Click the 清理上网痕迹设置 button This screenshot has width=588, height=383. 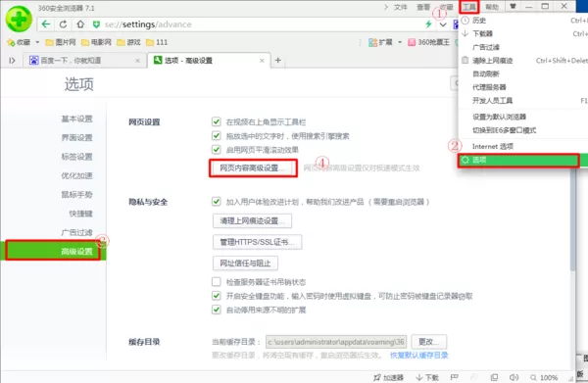252,221
